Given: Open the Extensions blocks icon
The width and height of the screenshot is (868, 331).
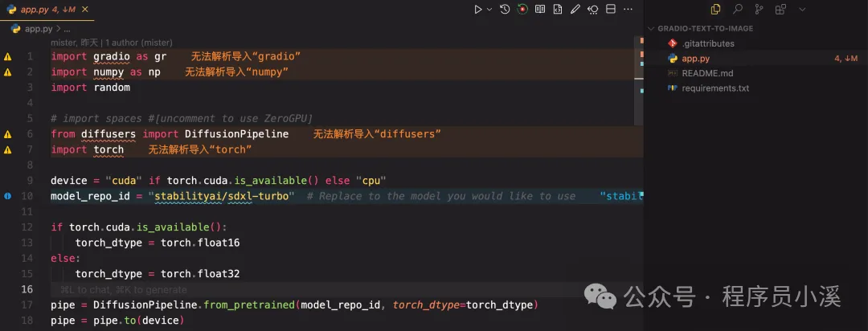Looking at the screenshot, I should click(x=780, y=10).
